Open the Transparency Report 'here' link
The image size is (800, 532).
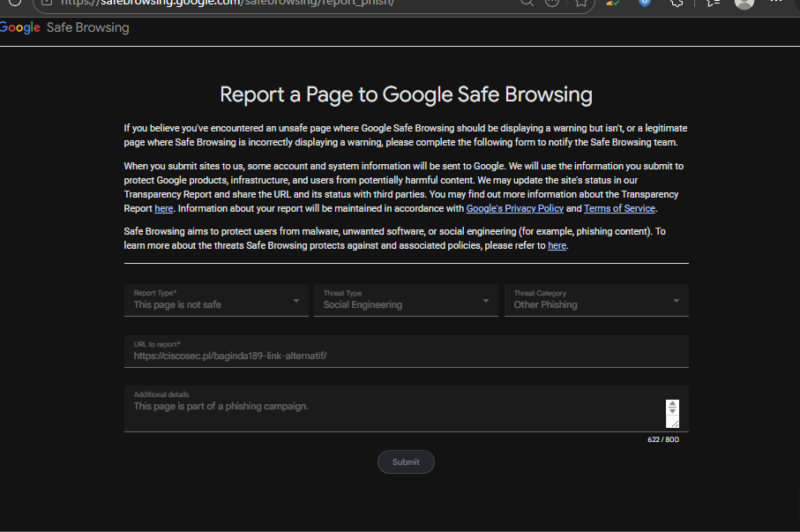(164, 208)
